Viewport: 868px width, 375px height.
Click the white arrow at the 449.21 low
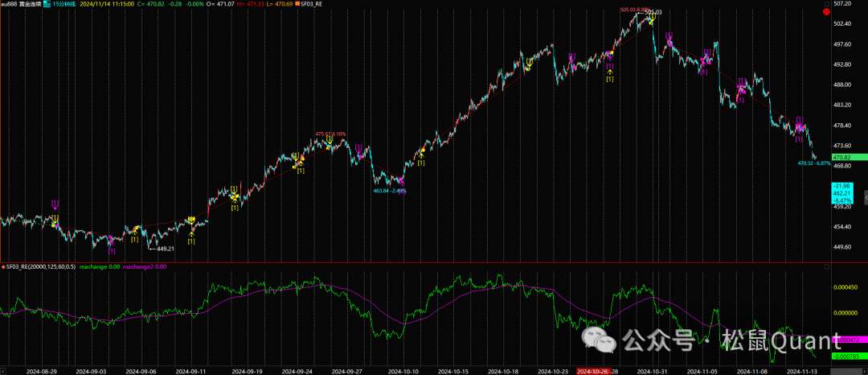(x=152, y=249)
